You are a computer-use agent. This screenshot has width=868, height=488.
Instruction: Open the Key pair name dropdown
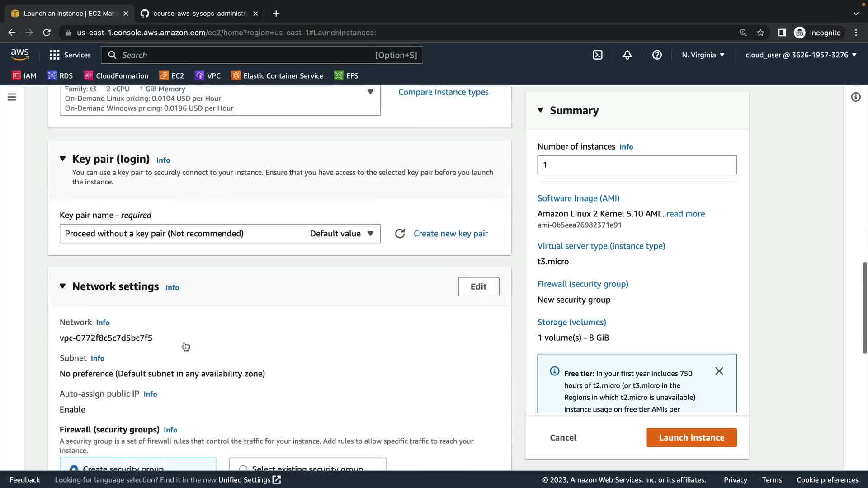tap(220, 234)
